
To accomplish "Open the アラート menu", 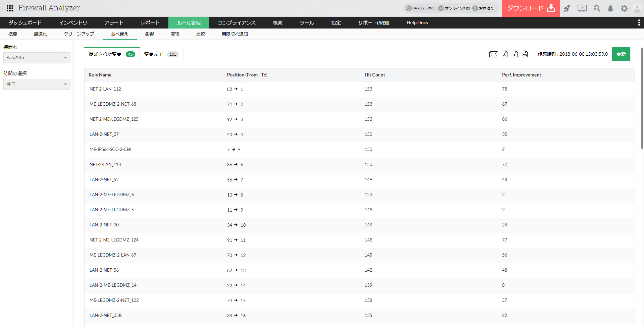I will click(x=114, y=22).
